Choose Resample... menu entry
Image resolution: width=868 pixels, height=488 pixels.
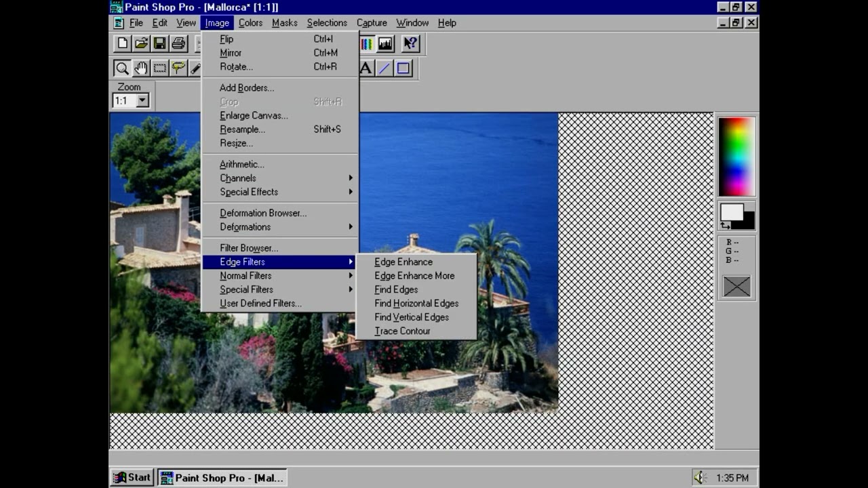click(280, 129)
